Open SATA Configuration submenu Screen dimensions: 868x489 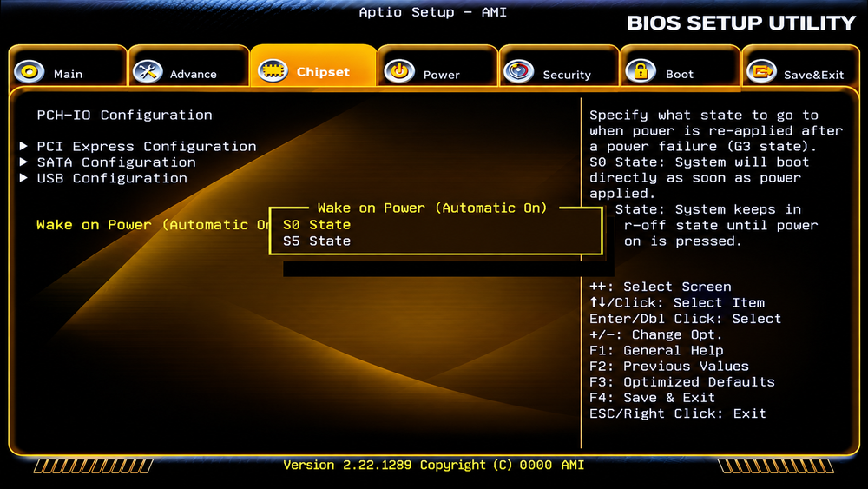[x=116, y=162]
